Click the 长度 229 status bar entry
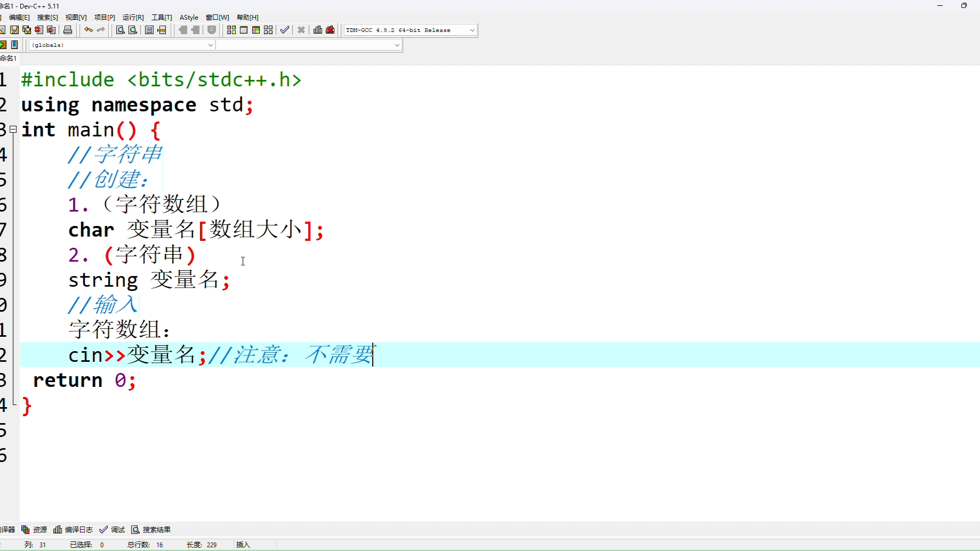 [x=202, y=545]
